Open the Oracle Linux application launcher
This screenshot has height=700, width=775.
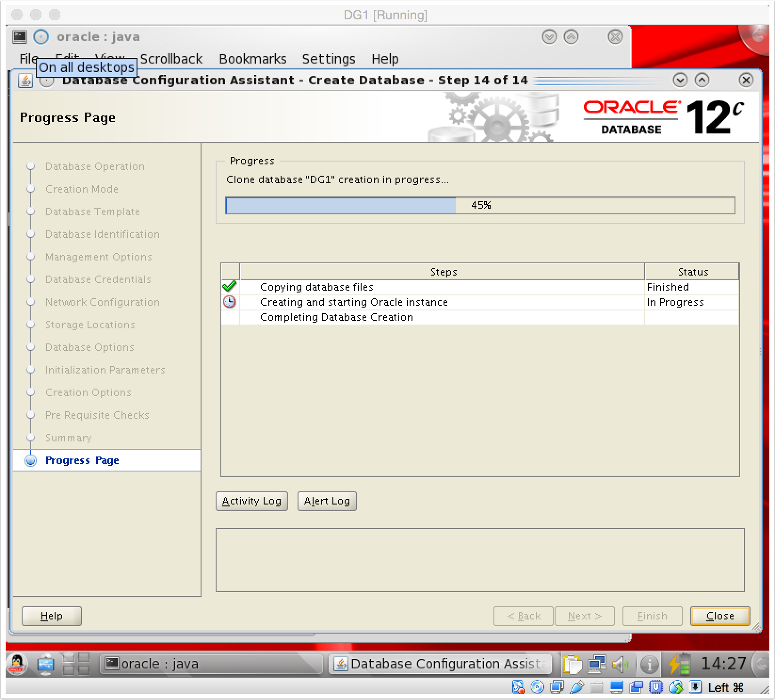[16, 664]
